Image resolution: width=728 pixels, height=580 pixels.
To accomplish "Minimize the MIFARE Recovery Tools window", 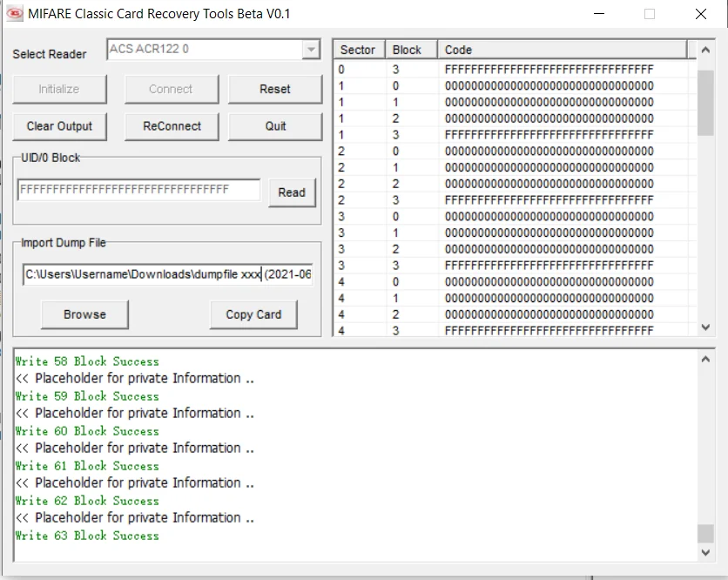I will 599,13.
